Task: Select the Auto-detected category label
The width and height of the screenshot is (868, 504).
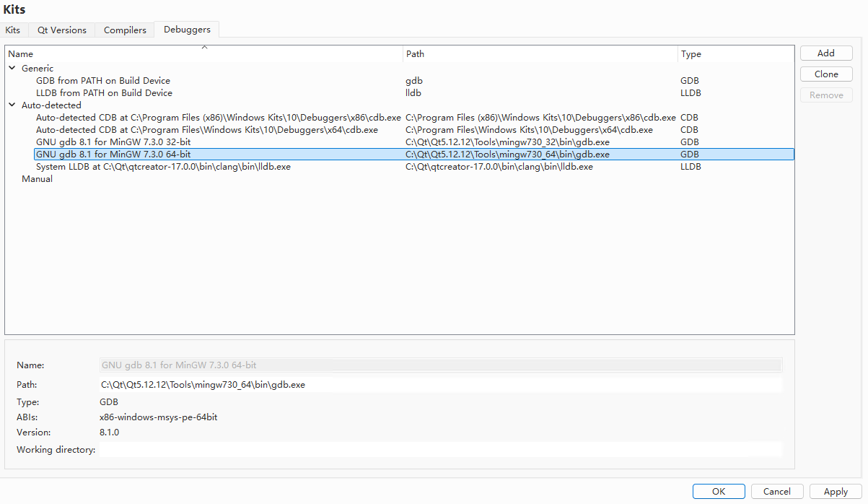Action: [51, 105]
